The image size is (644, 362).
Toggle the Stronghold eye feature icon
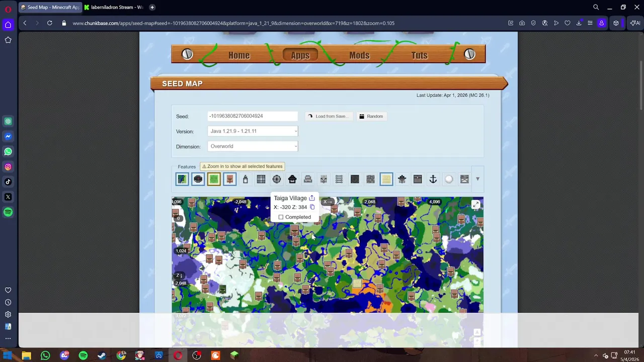pos(276,179)
